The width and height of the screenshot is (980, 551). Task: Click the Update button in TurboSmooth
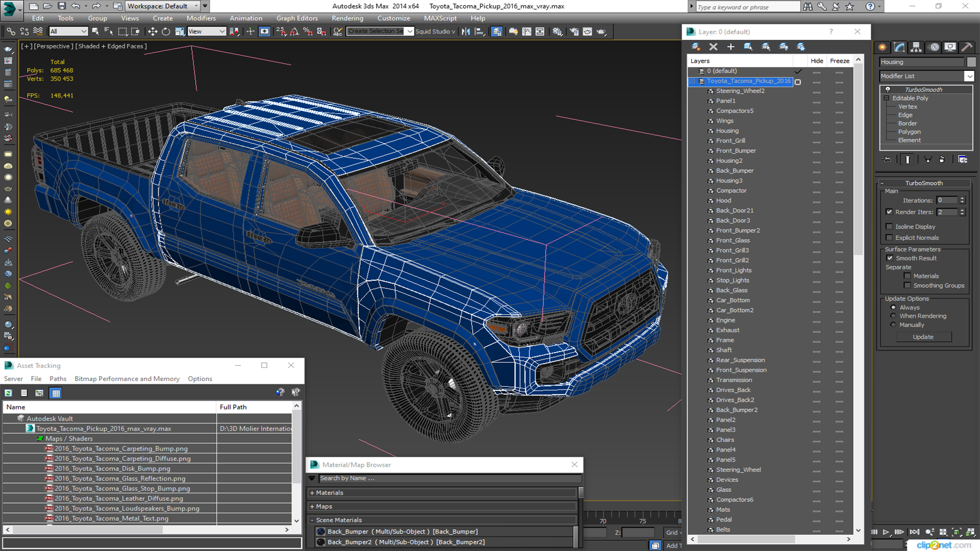[923, 337]
